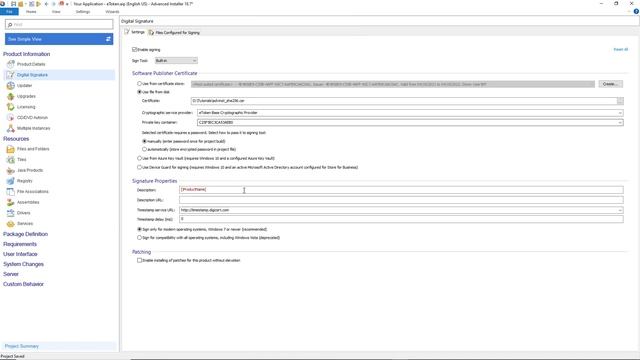Expand the System Changes section
The height and width of the screenshot is (360, 640).
[x=23, y=264]
